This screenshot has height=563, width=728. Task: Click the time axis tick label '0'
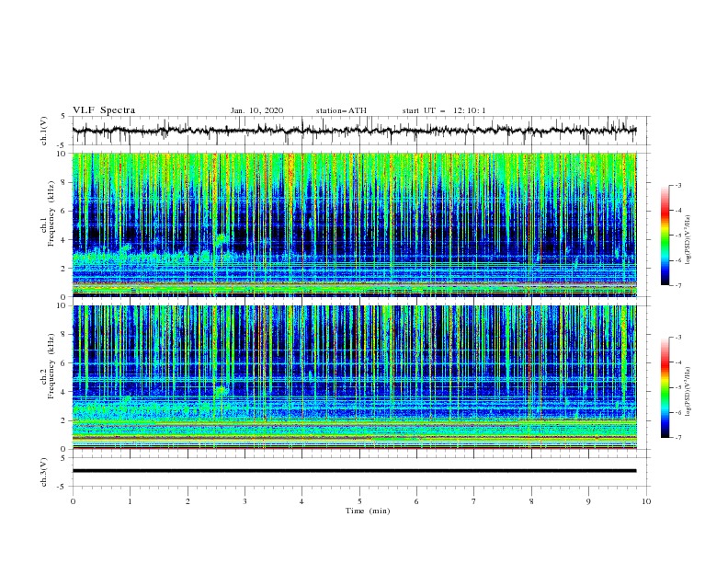pos(73,501)
